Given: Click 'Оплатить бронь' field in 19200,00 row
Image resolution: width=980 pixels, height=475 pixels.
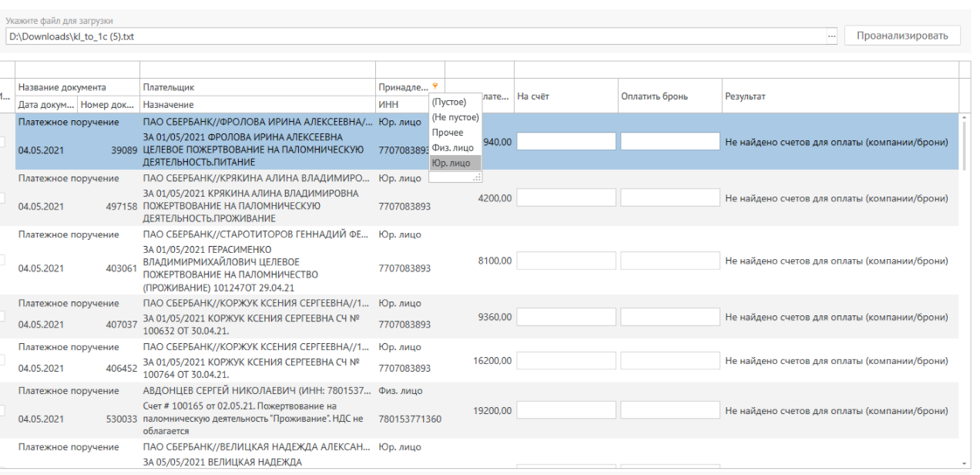Looking at the screenshot, I should (x=670, y=410).
